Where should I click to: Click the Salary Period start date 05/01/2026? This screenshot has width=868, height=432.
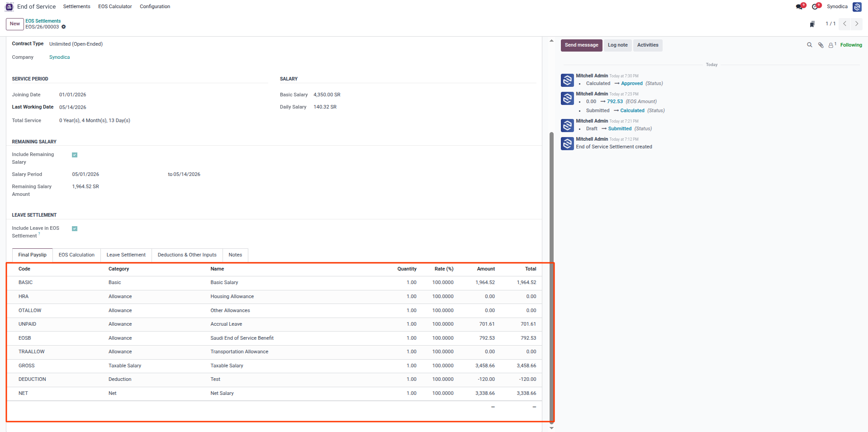click(85, 175)
